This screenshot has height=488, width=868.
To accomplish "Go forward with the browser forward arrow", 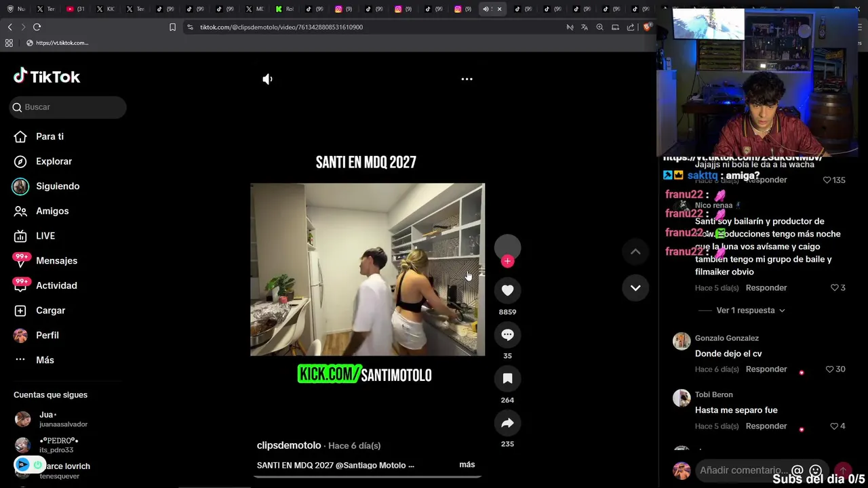I will (23, 27).
